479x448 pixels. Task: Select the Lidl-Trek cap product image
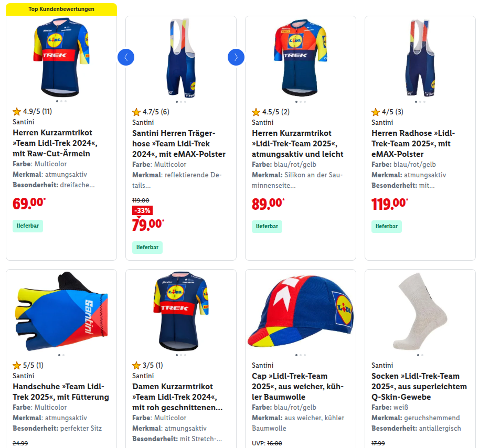[301, 311]
